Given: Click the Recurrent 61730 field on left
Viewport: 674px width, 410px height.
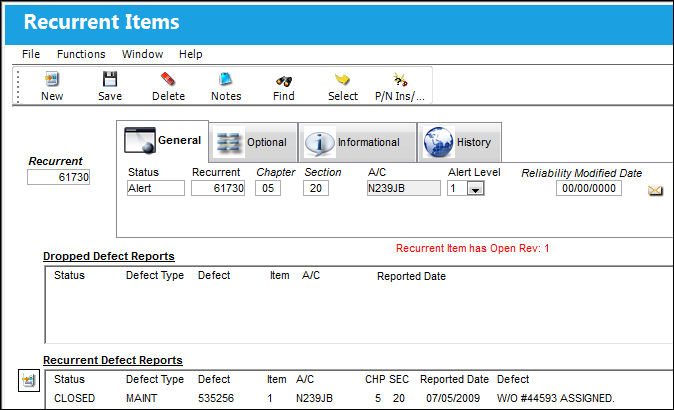Looking at the screenshot, I should click(58, 177).
